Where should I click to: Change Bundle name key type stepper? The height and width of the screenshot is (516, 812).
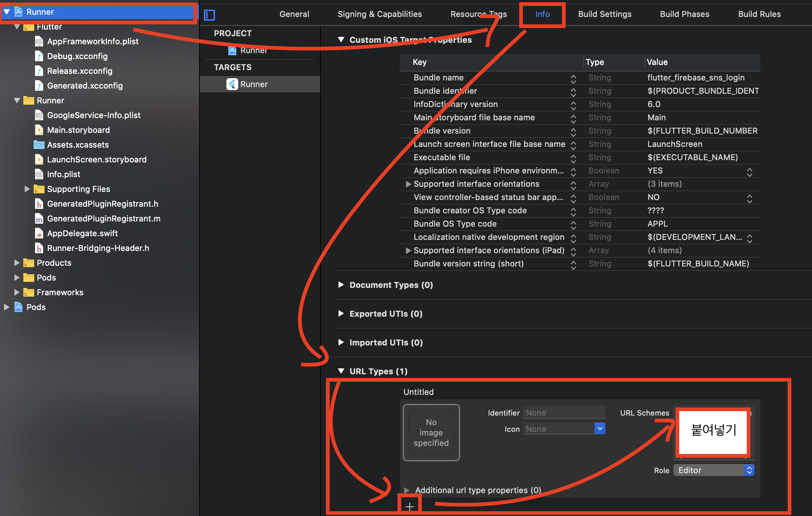coord(573,78)
